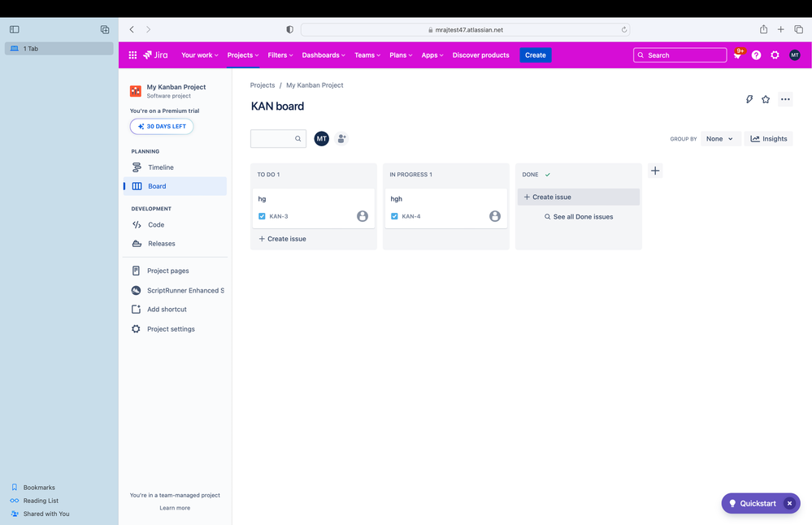Click Safari new tab group icon
The image size is (812, 525).
pyautogui.click(x=105, y=29)
